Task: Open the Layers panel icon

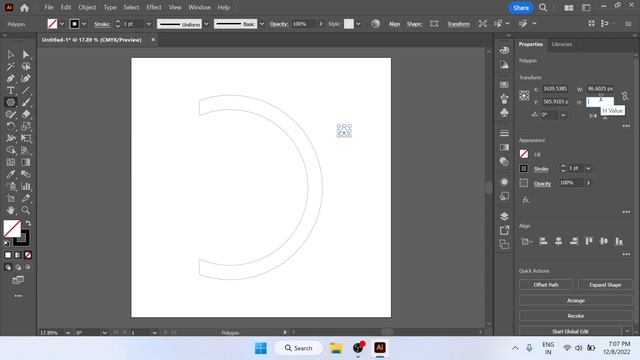Action: tap(504, 216)
